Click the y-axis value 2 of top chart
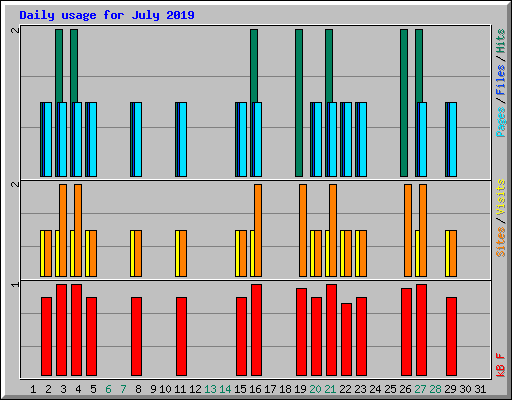 point(15,30)
